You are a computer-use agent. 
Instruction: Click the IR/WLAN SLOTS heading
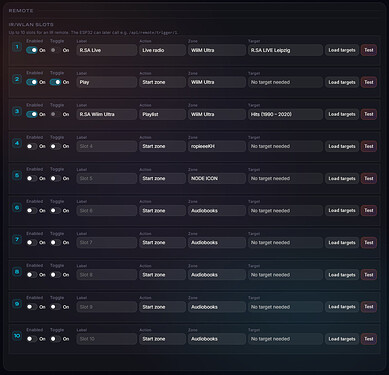(x=31, y=25)
